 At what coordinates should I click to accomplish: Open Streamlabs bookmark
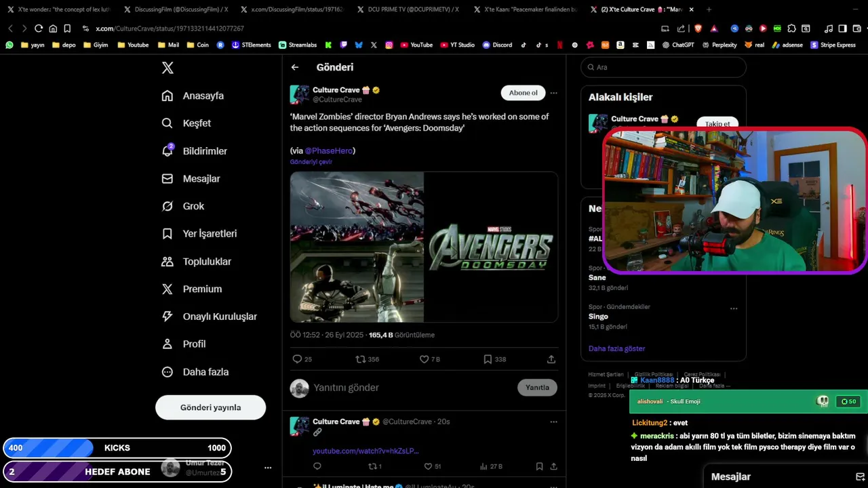[x=298, y=45]
